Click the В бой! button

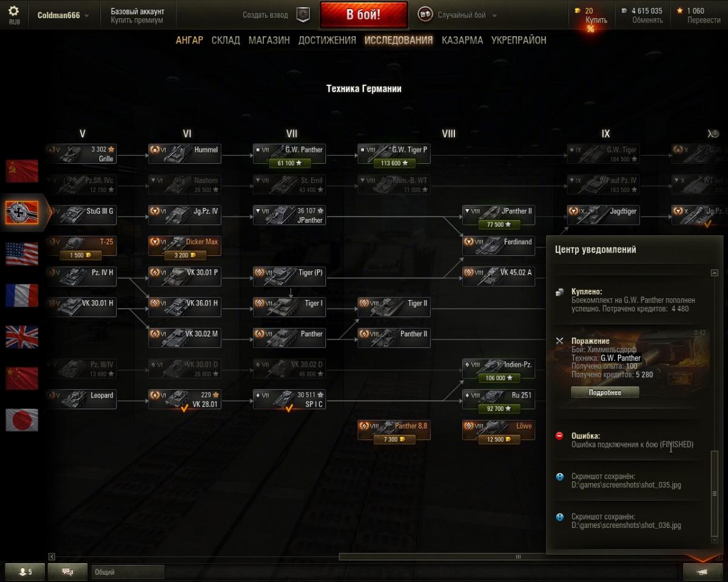point(363,15)
